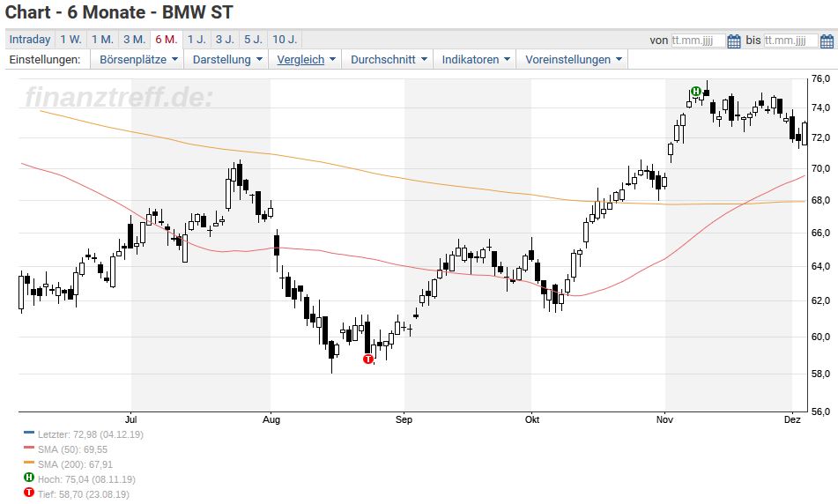Select the 3 M. time range tab

click(134, 40)
